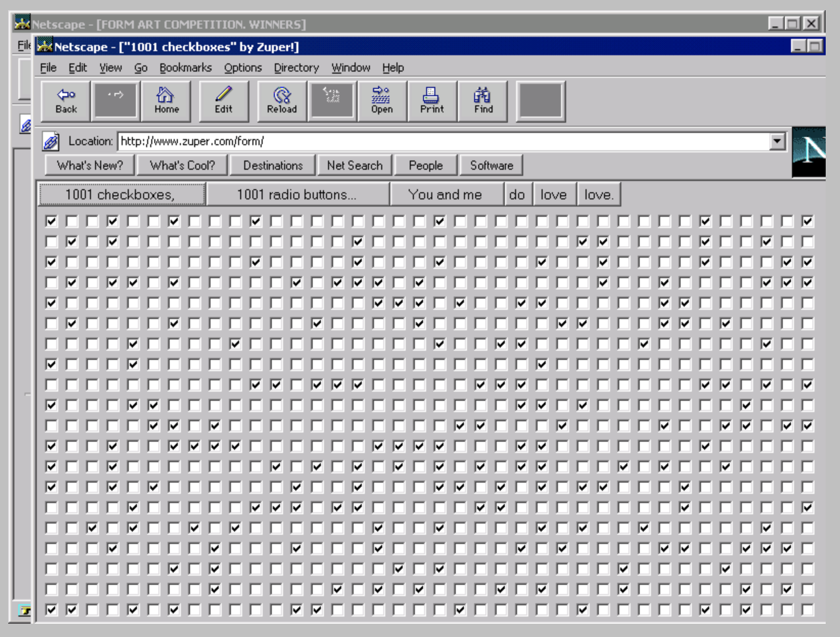Open the Options menu
840x637 pixels.
point(243,67)
